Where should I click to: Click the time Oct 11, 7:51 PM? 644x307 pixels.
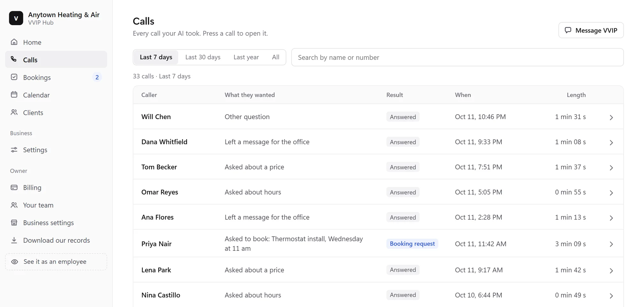coord(478,167)
